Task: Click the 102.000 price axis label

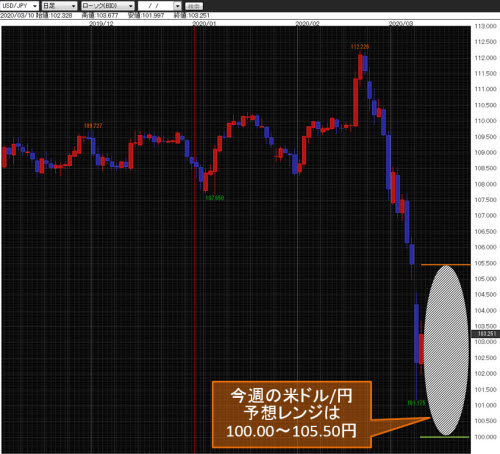Action: pyautogui.click(x=486, y=373)
